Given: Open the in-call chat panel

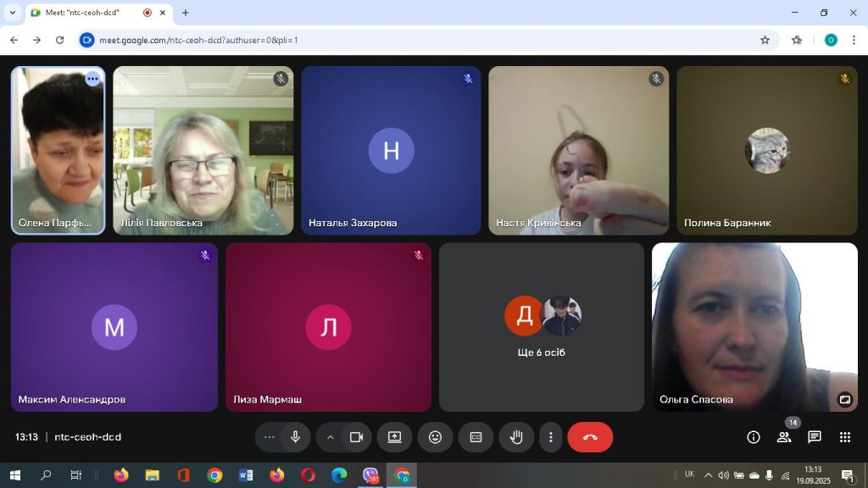Looking at the screenshot, I should [815, 437].
